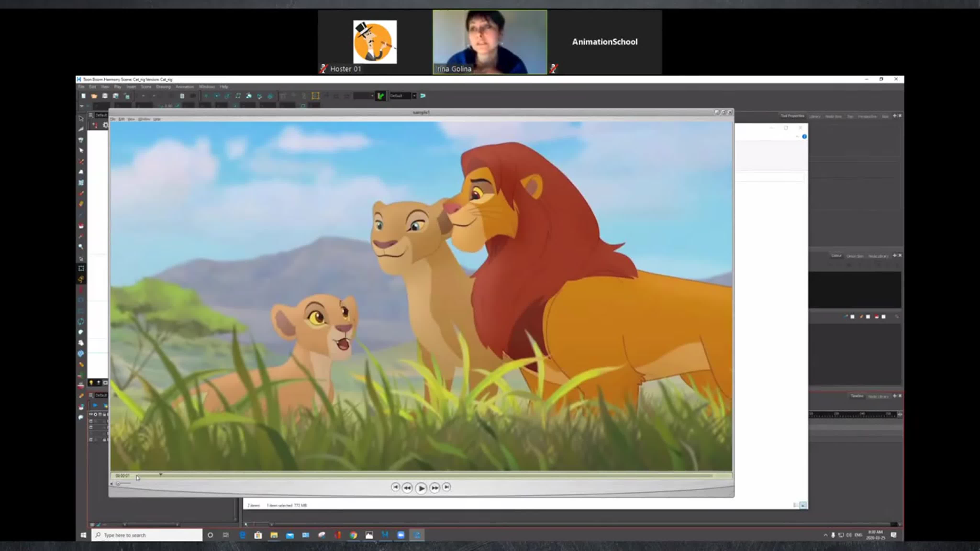Open the Scene menu in Harmony
This screenshot has width=980, height=551.
146,87
